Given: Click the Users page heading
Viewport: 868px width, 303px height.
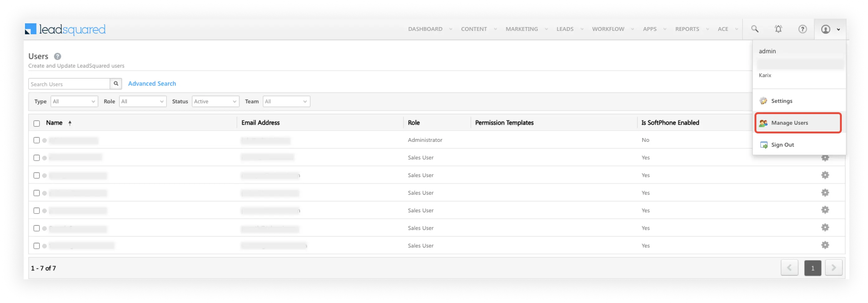Looking at the screenshot, I should pyautogui.click(x=38, y=56).
